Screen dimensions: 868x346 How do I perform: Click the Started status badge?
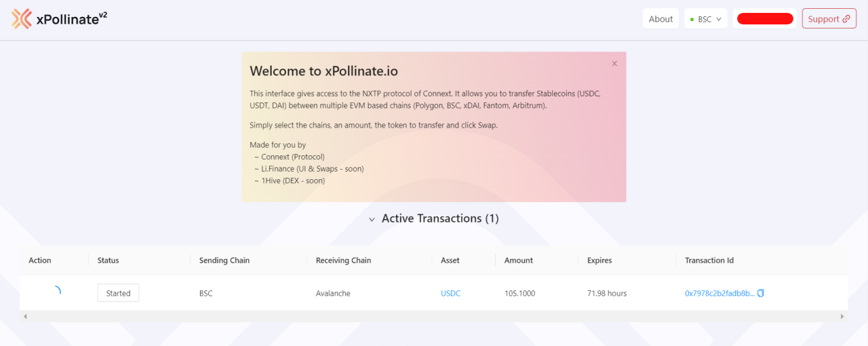pyautogui.click(x=118, y=293)
